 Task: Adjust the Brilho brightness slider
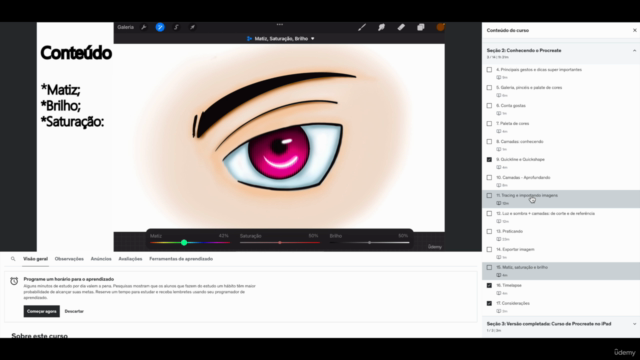point(369,242)
